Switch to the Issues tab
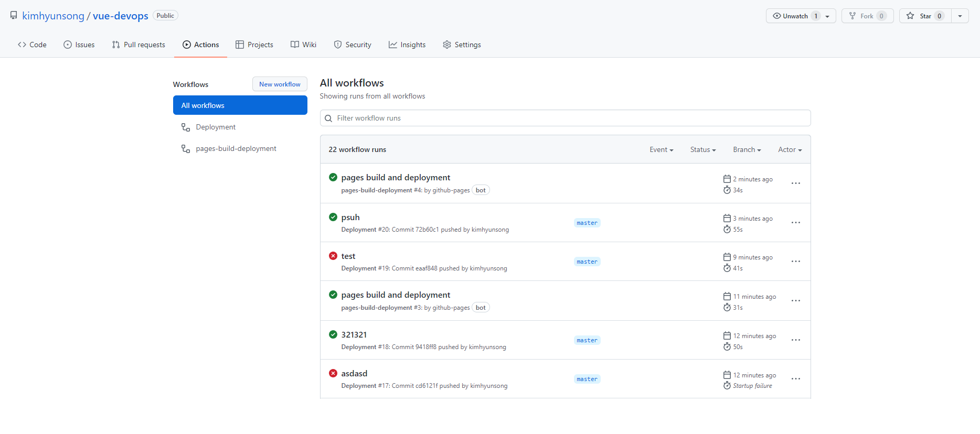The height and width of the screenshot is (434, 980). point(79,45)
